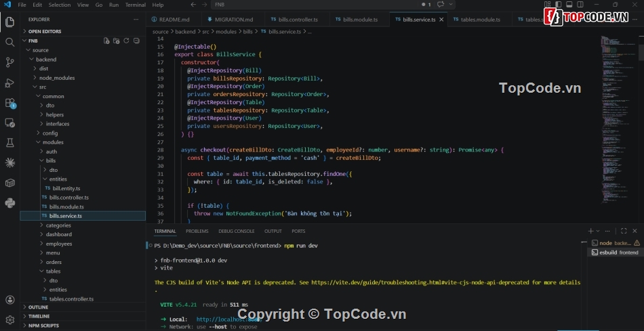Open the Search view in activity bar
The height and width of the screenshot is (331, 644).
(x=9, y=42)
